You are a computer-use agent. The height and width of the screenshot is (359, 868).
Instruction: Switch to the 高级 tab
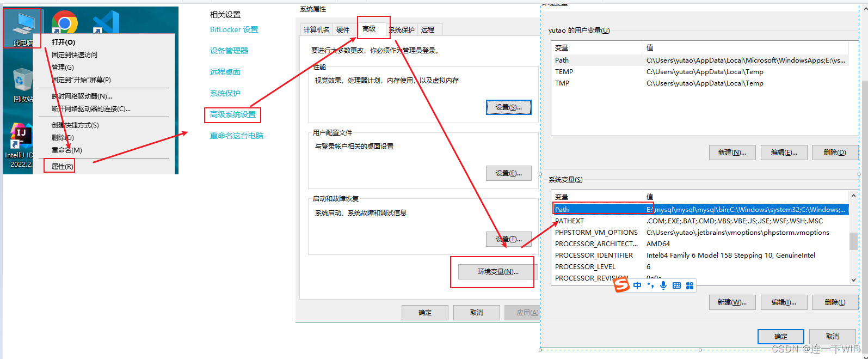[x=369, y=28]
